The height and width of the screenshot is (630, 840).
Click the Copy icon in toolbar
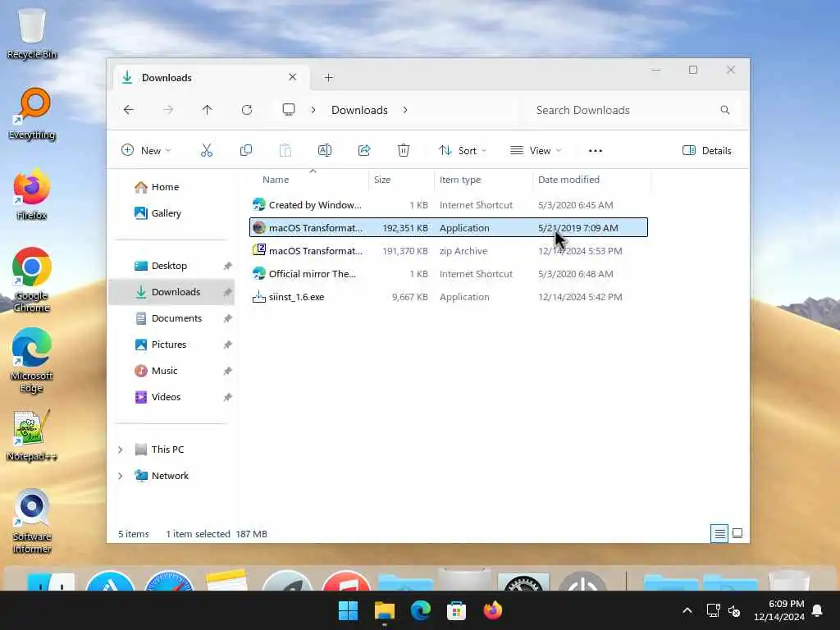[246, 151]
